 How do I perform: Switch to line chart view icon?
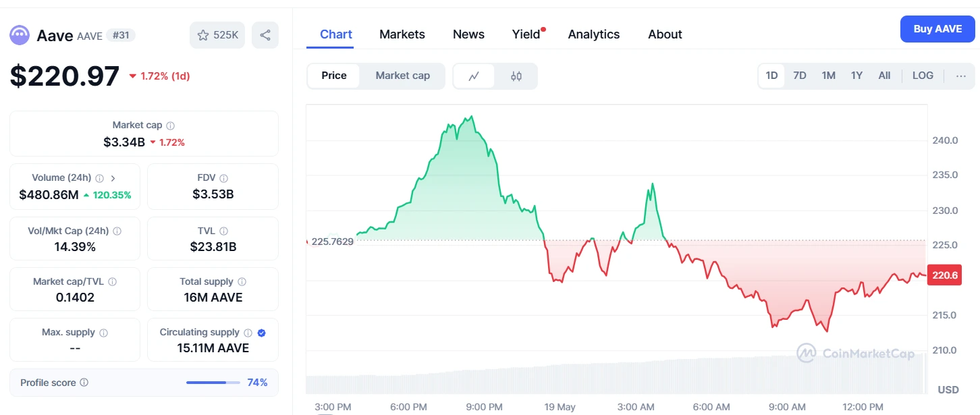pos(474,76)
